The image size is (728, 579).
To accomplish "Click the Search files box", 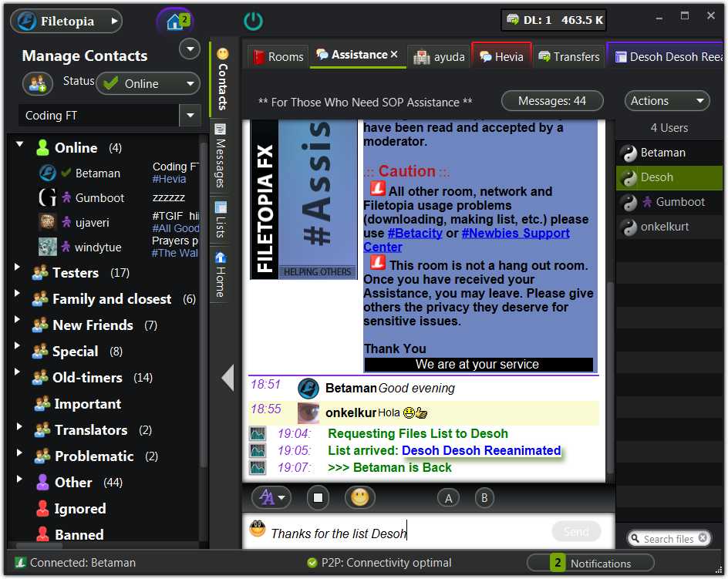I will coord(668,539).
